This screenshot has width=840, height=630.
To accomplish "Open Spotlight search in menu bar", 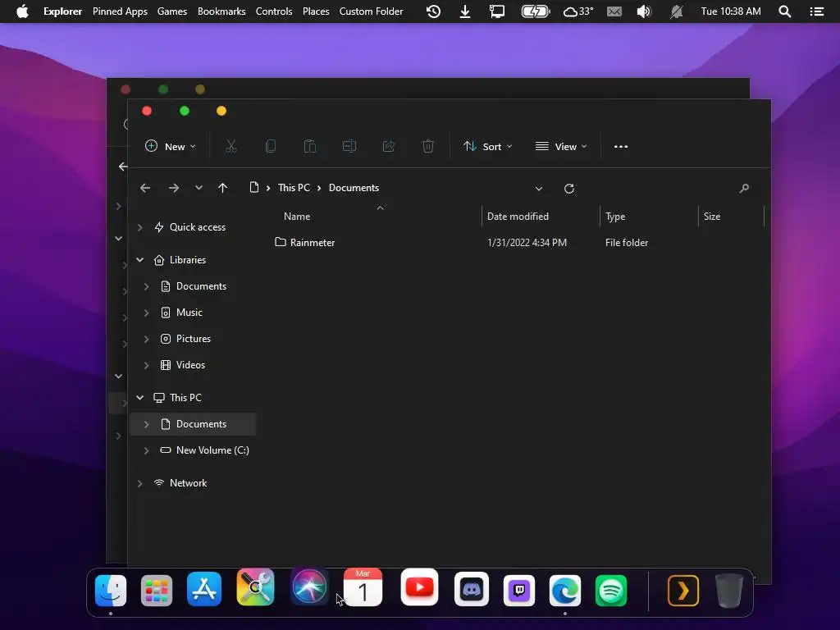I will pos(784,11).
